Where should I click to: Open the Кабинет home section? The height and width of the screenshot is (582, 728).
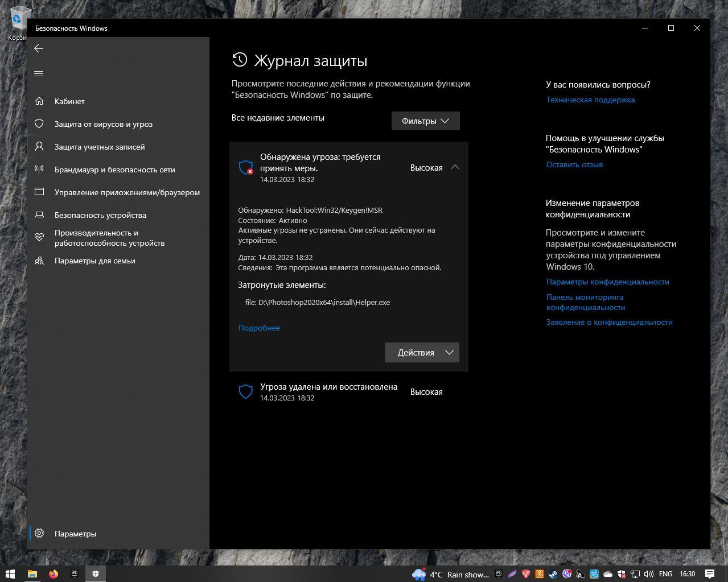[x=118, y=101]
